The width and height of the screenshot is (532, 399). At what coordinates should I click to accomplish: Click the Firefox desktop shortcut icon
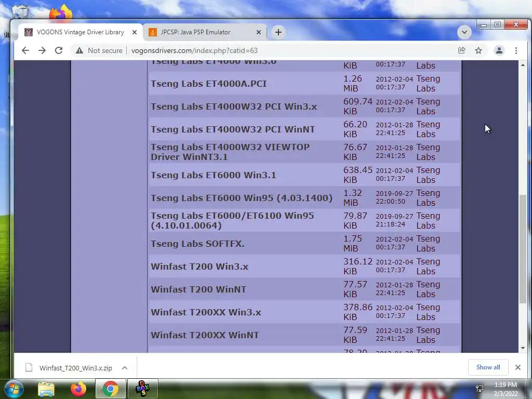61,12
